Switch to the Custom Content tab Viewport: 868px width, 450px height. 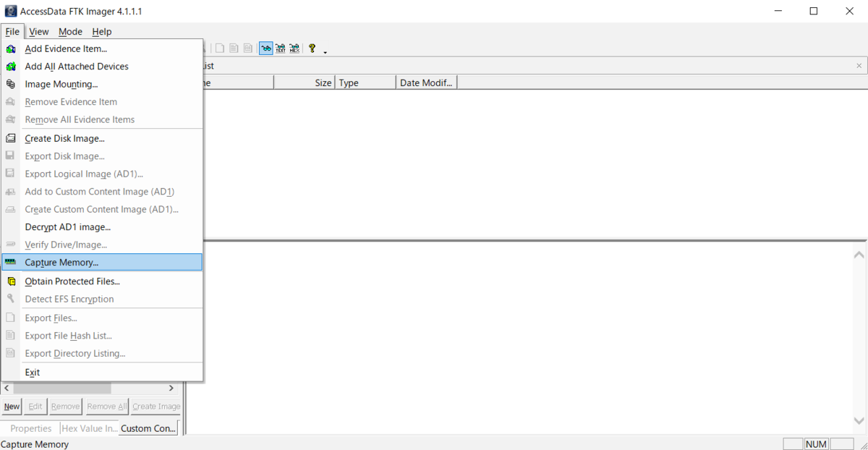(148, 428)
